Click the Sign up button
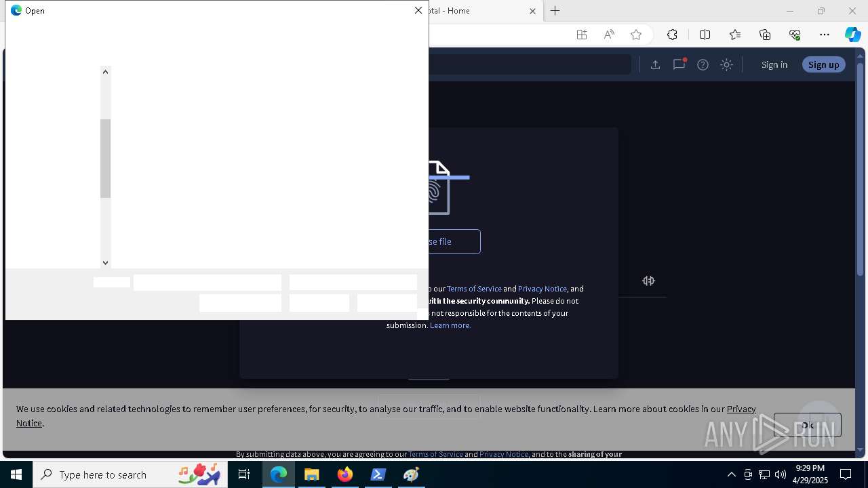 pos(824,64)
